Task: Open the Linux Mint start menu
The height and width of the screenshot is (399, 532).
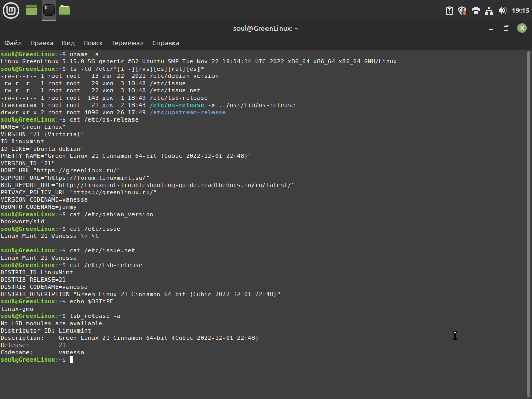Action: [x=11, y=10]
